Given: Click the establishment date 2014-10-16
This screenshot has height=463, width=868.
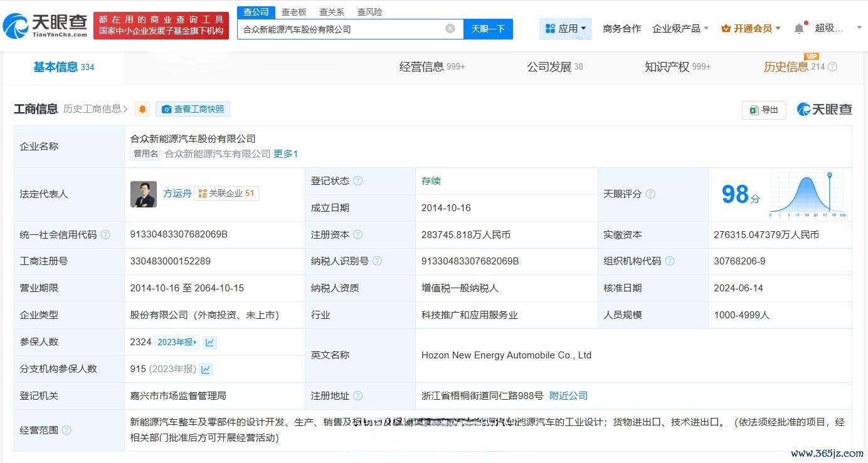Looking at the screenshot, I should (446, 208).
